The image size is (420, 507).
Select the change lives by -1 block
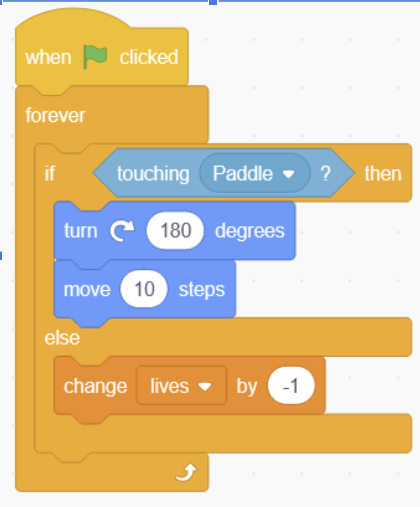point(95,385)
